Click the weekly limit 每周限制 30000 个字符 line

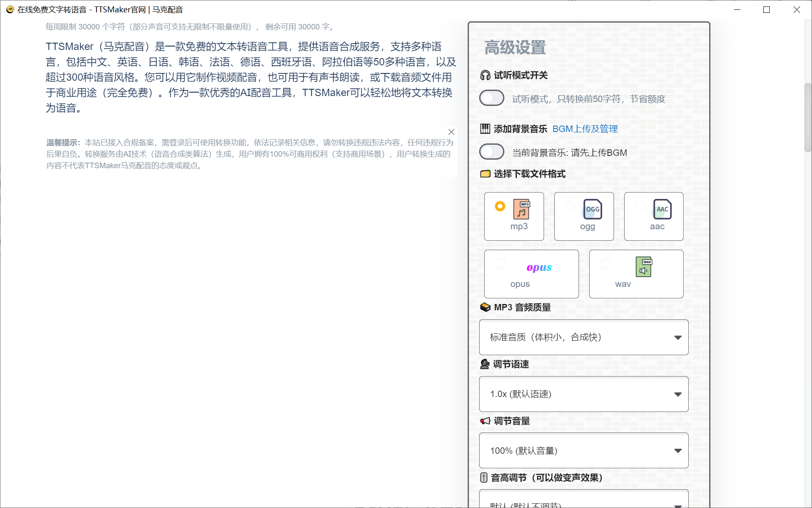[x=190, y=27]
